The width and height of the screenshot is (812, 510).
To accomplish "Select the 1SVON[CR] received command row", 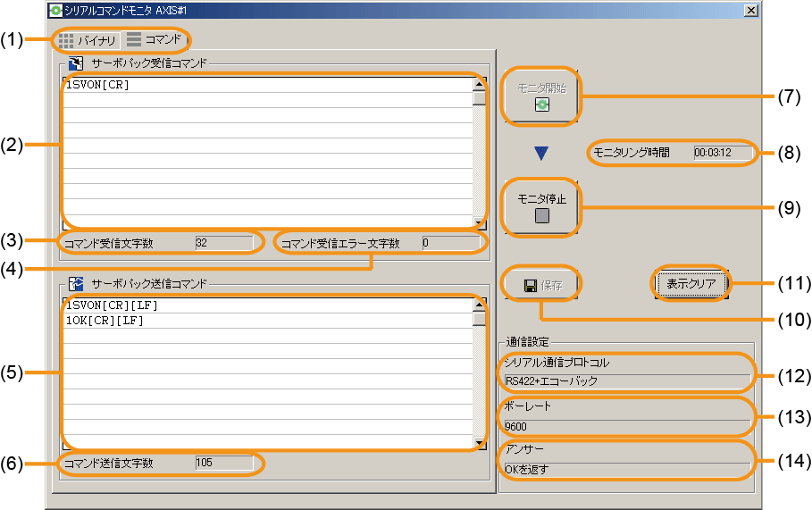I will tap(268, 85).
